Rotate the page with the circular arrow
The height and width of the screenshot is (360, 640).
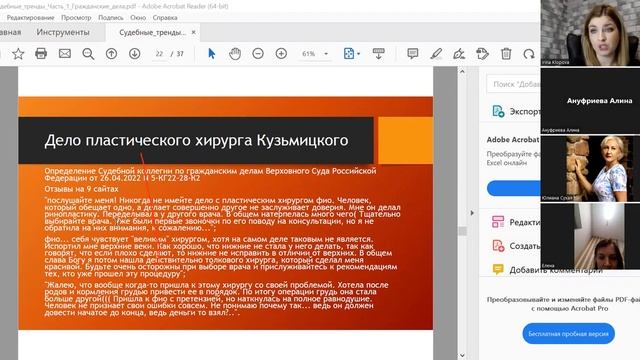tap(529, 53)
